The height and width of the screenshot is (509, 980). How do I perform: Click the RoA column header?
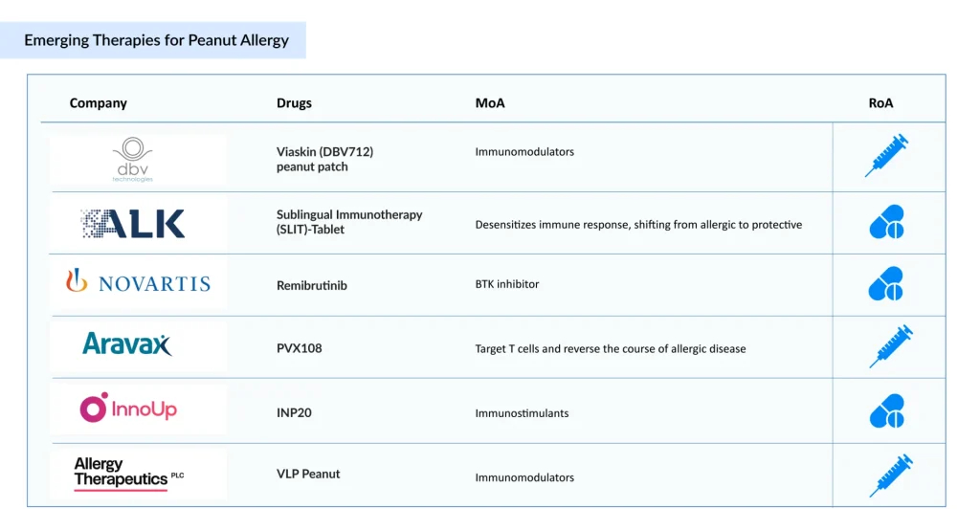point(880,103)
